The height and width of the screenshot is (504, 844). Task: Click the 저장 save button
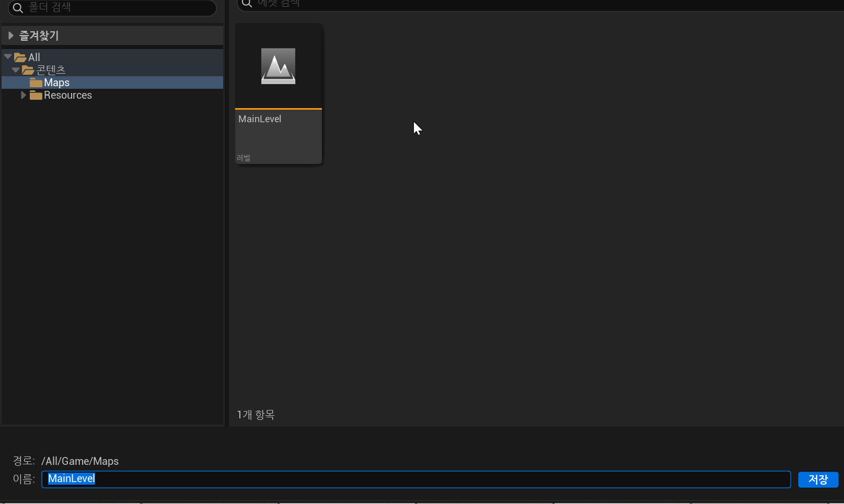click(818, 479)
